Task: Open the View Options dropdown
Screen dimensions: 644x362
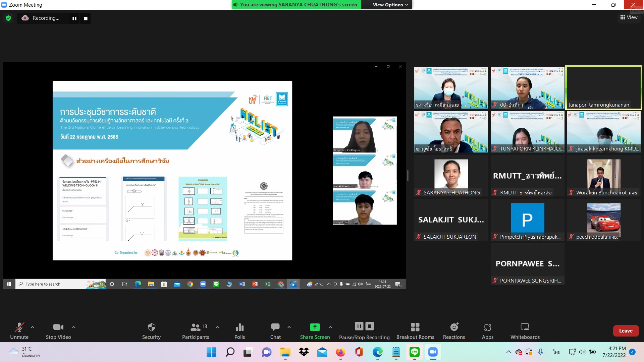Action: (390, 5)
